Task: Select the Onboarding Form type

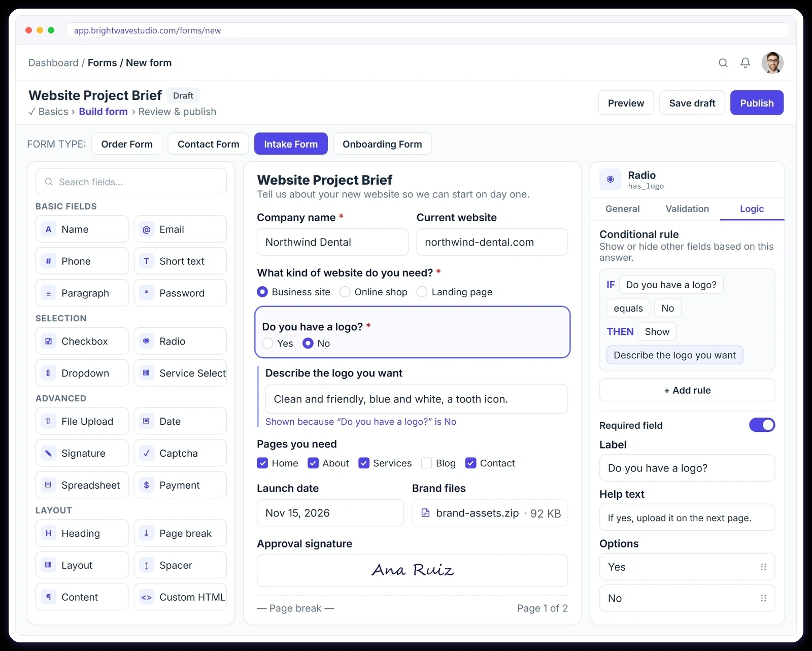Action: tap(382, 144)
